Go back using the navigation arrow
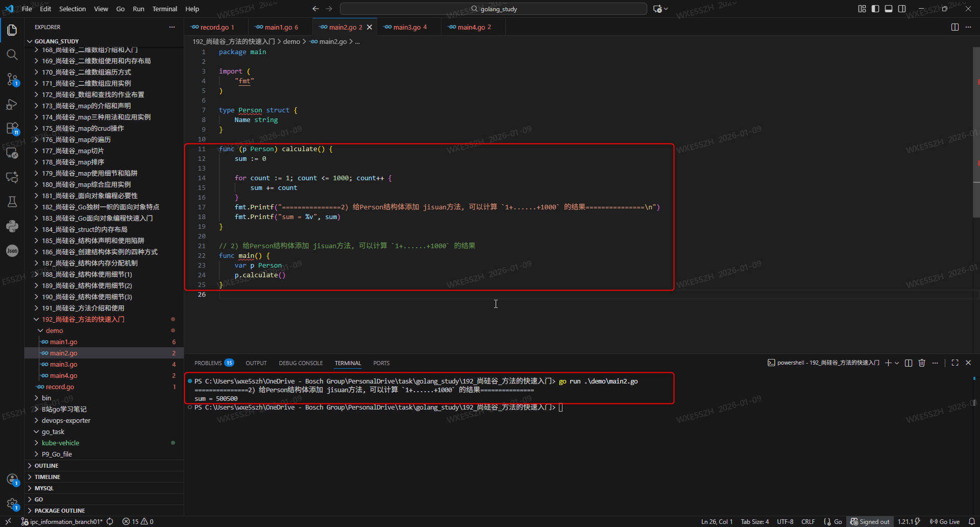980x527 pixels. [315, 9]
